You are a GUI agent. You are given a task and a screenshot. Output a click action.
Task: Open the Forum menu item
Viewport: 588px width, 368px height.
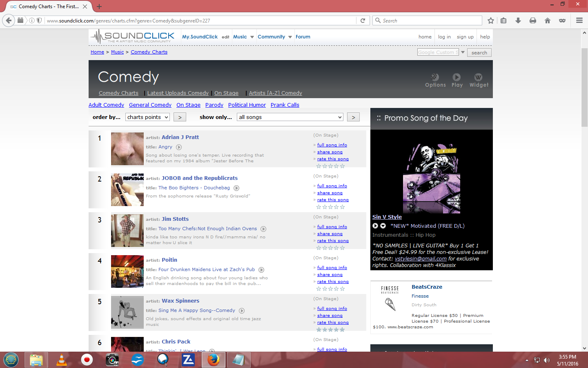[303, 37]
